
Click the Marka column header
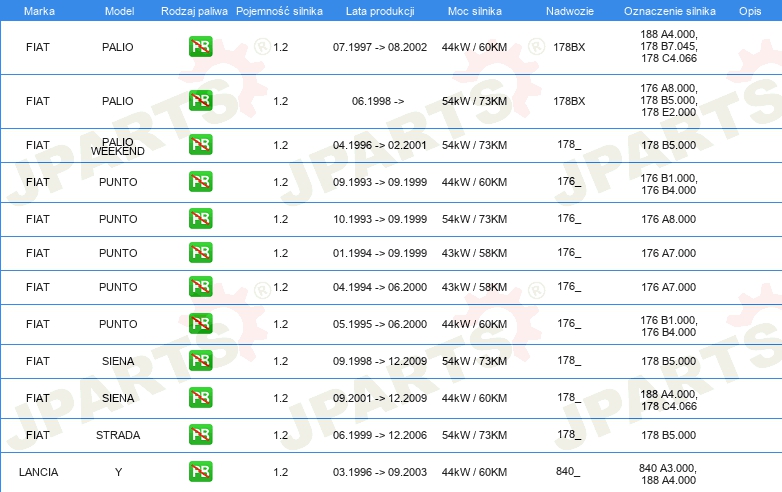pyautogui.click(x=39, y=11)
